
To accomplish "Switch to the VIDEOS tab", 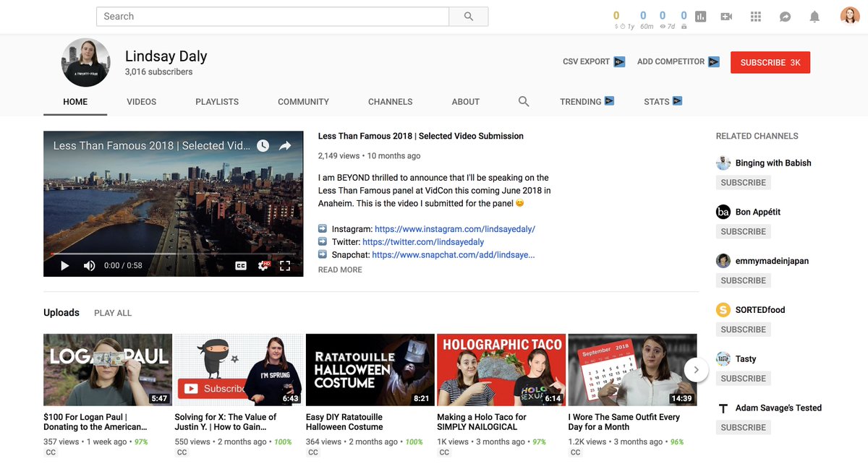I will (141, 102).
